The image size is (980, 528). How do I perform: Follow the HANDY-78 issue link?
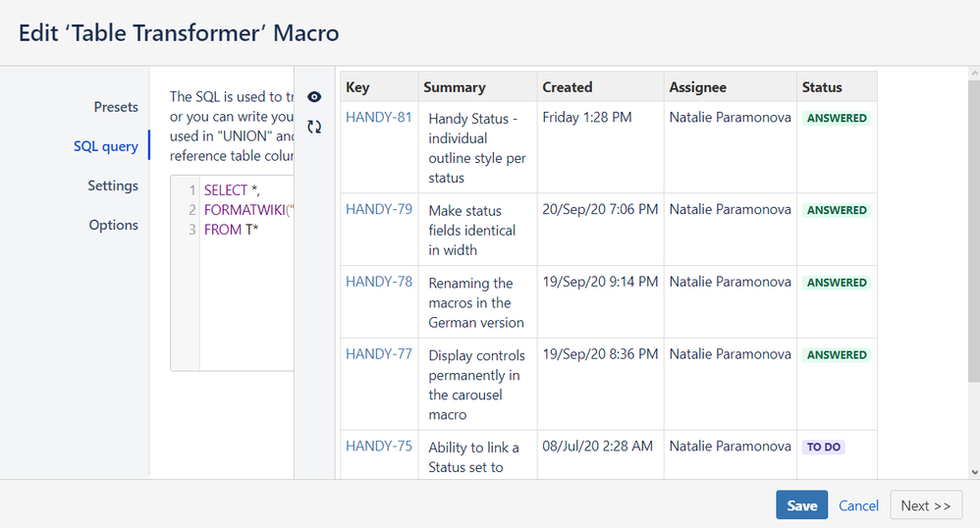point(379,282)
